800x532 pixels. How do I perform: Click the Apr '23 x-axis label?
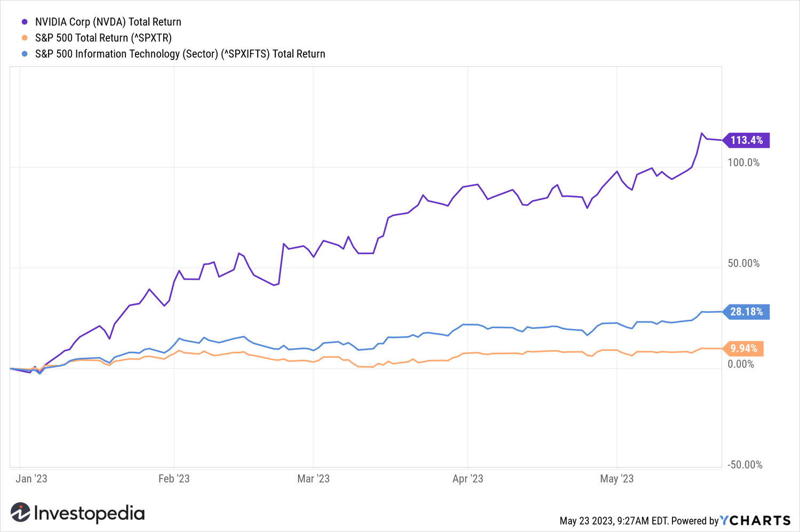pyautogui.click(x=468, y=479)
